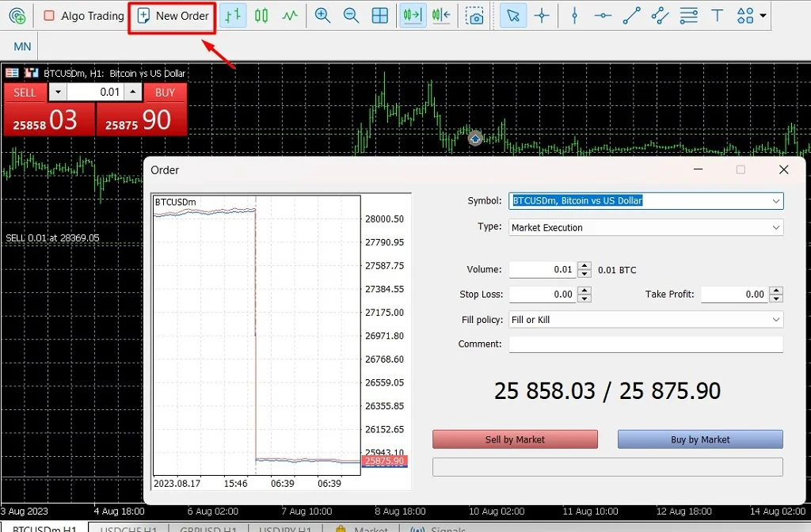Viewport: 811px width, 532px height.
Task: Select the Trendline drawing tool
Action: point(631,15)
